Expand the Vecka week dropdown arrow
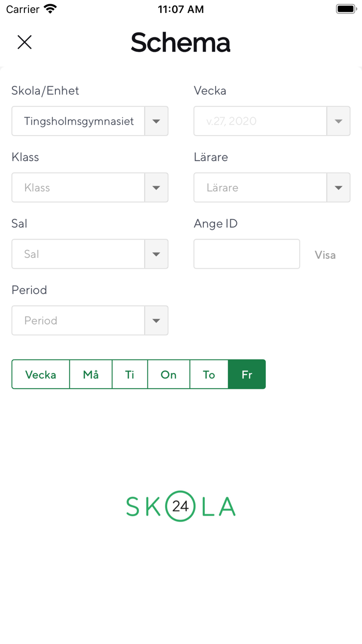 point(339,121)
